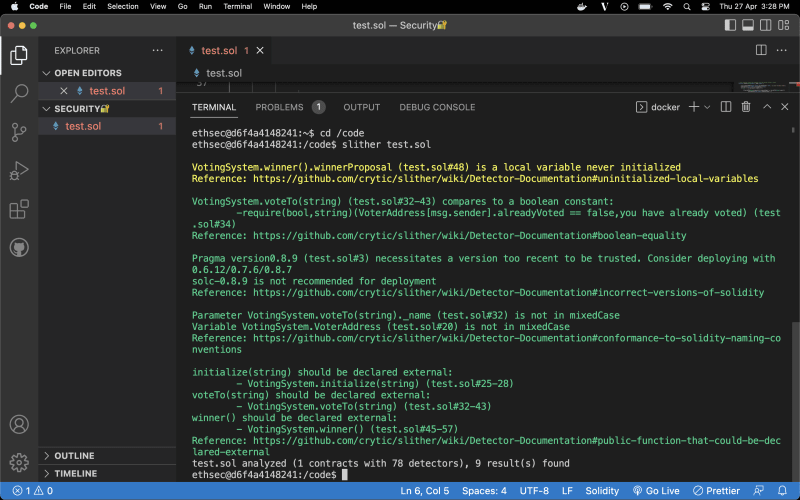Open Wi-Fi menu bar icon
The height and width of the screenshot is (500, 800).
pyautogui.click(x=667, y=7)
